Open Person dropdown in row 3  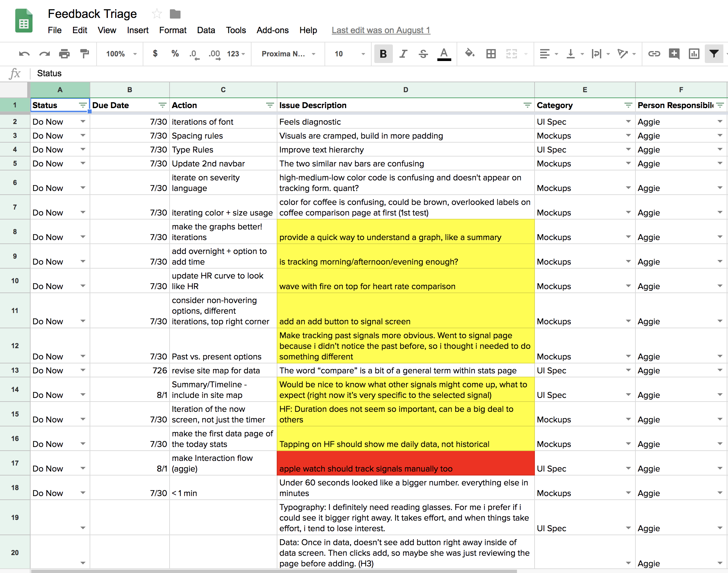click(720, 136)
